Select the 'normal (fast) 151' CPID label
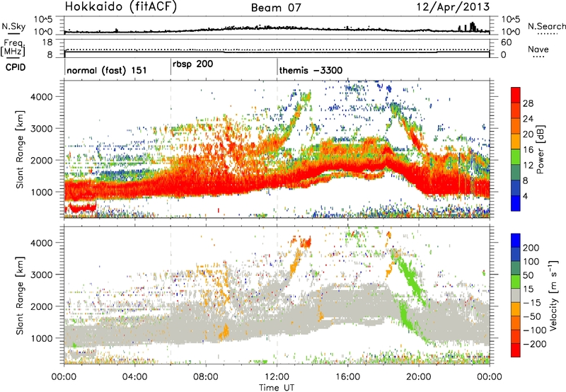This screenshot has height=392, width=566. tap(107, 70)
